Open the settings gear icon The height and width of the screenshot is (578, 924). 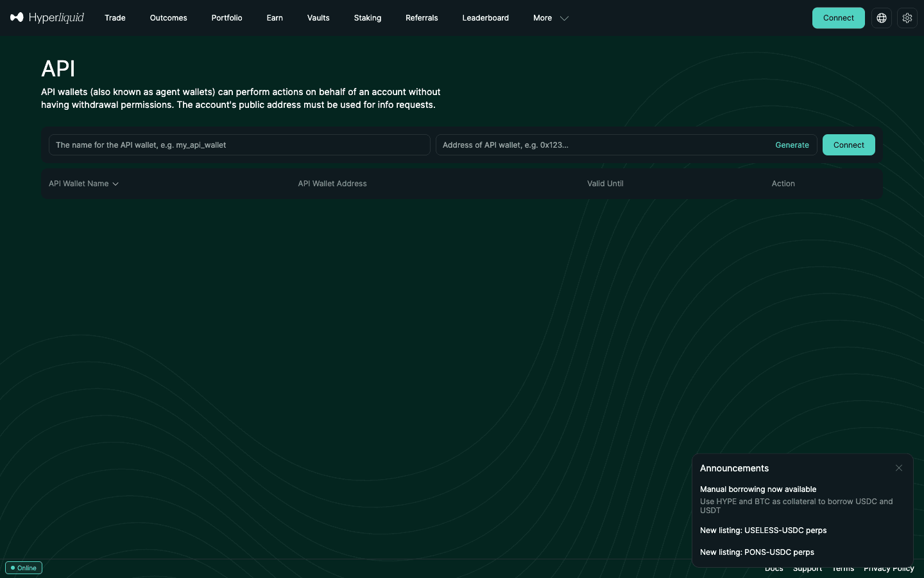click(x=907, y=18)
